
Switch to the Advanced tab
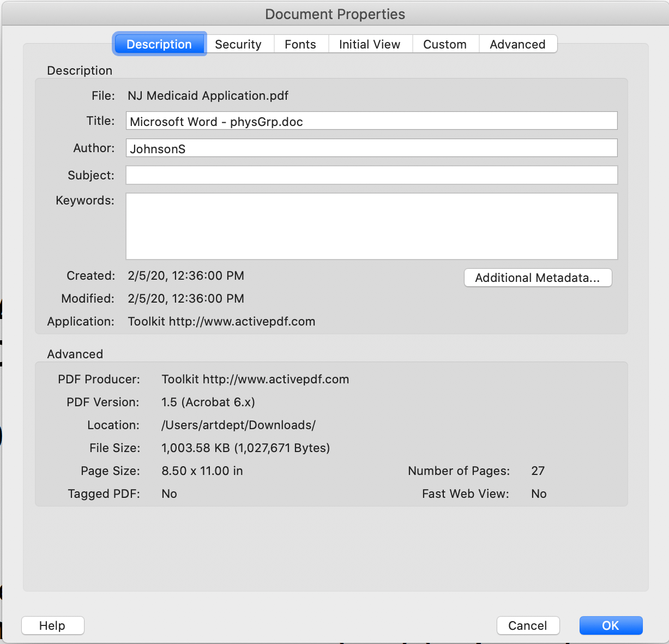point(517,44)
